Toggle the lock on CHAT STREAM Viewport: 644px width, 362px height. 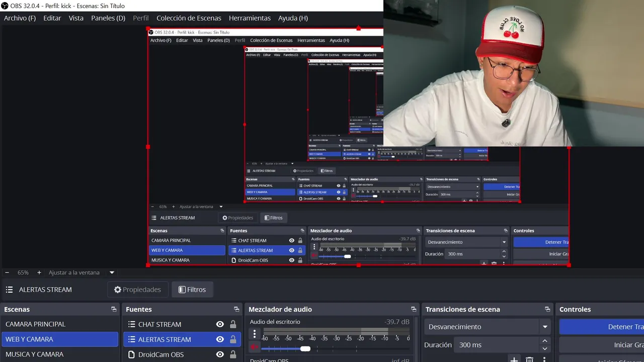233,324
